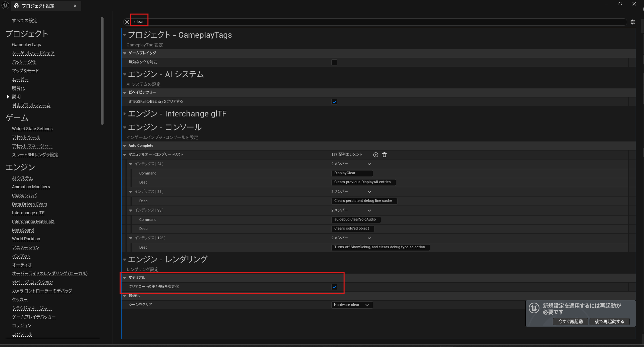Click the DisplayClear command input field
Image resolution: width=644 pixels, height=347 pixels.
(x=351, y=173)
